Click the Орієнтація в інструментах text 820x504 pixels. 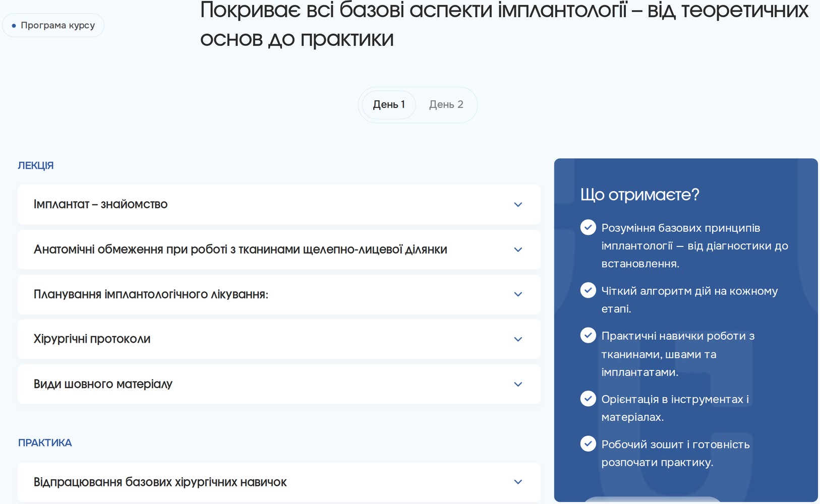[x=675, y=408]
